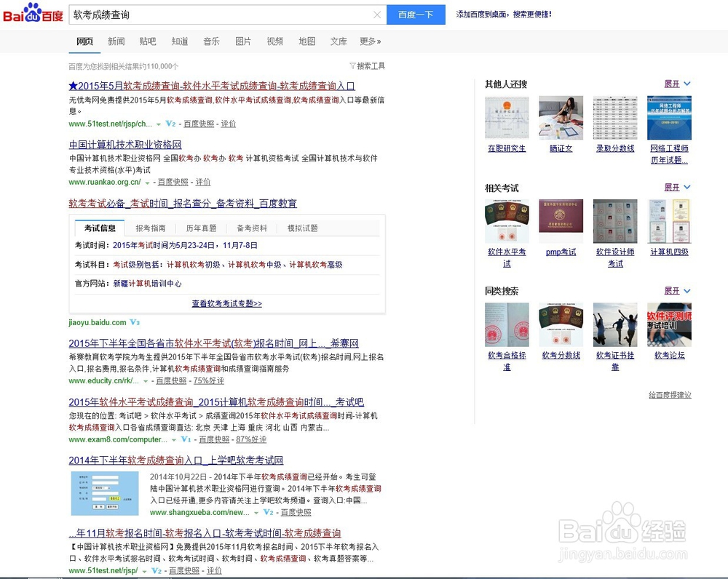This screenshot has width=728, height=579.
Task: Expand the dropdown arrow next to www.51test.net/rjsp/ch...
Action: (158, 124)
